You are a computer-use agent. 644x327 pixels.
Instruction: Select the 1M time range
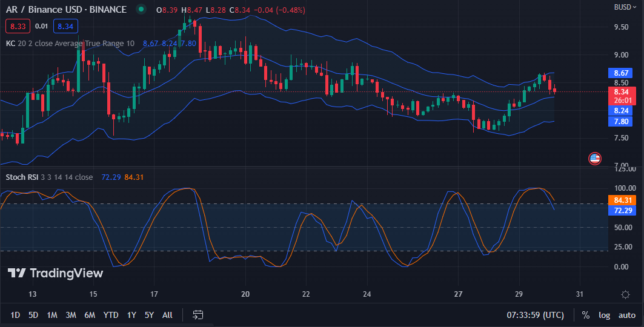(52, 315)
